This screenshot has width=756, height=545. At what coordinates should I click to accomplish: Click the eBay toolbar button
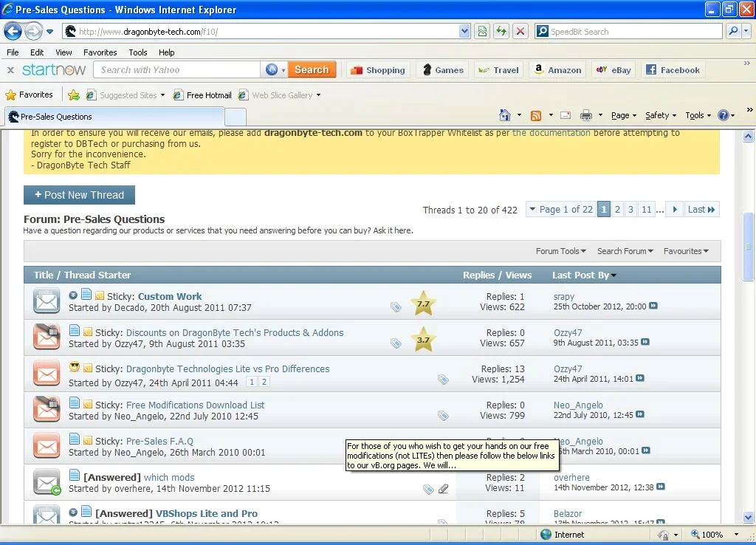[614, 70]
